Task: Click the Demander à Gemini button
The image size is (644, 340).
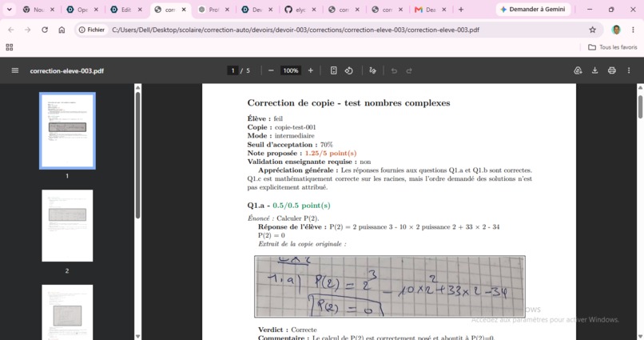Action: 533,10
